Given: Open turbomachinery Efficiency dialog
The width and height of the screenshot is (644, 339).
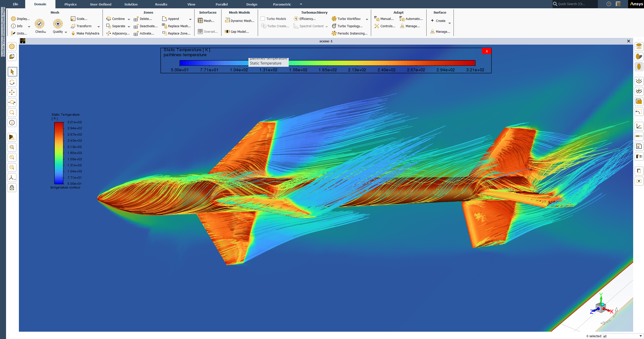Looking at the screenshot, I should 305,19.
